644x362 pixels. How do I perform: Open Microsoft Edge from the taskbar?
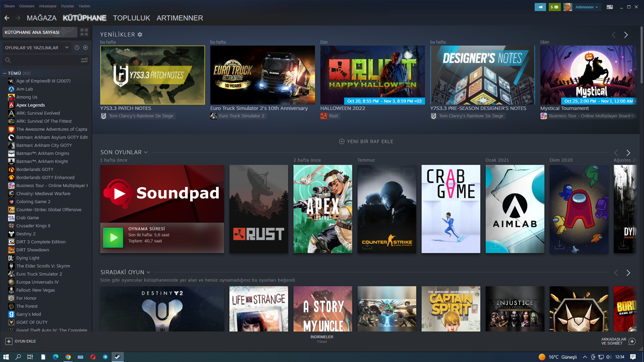pyautogui.click(x=56, y=357)
